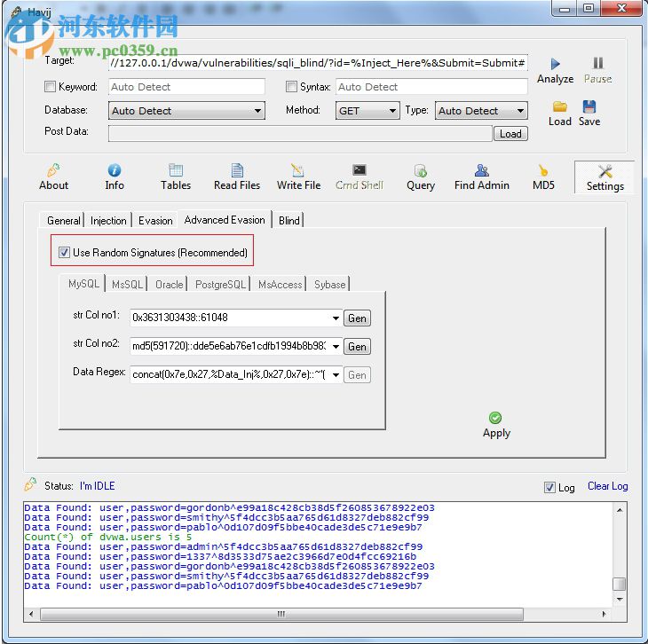Open the Read Files icon
Screen dimensions: 648x644
[237, 170]
